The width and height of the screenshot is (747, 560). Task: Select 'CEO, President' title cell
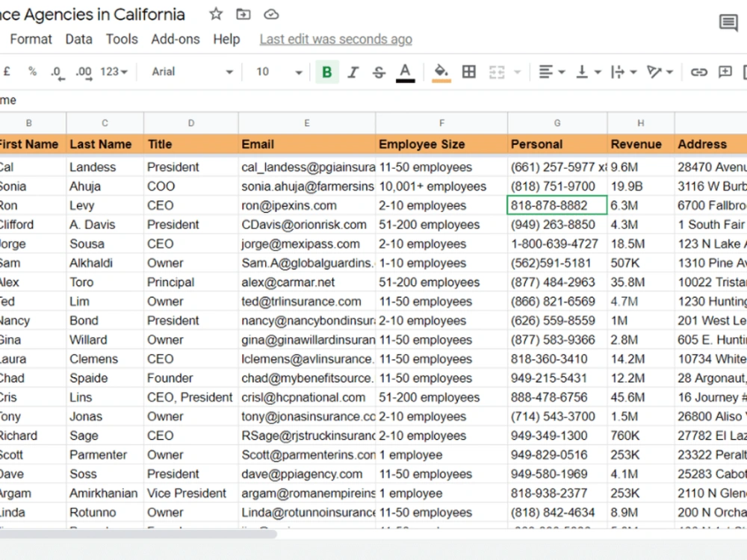(x=191, y=397)
